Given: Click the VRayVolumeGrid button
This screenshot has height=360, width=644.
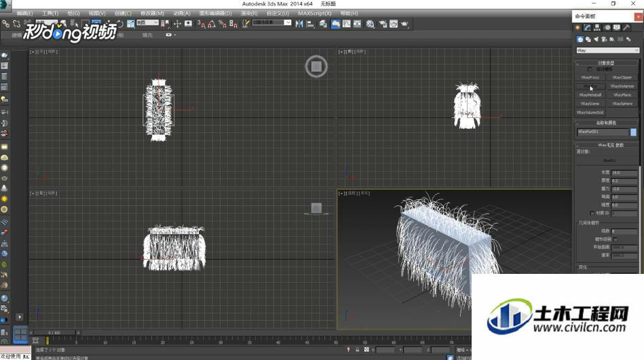Looking at the screenshot, I should click(x=590, y=113).
